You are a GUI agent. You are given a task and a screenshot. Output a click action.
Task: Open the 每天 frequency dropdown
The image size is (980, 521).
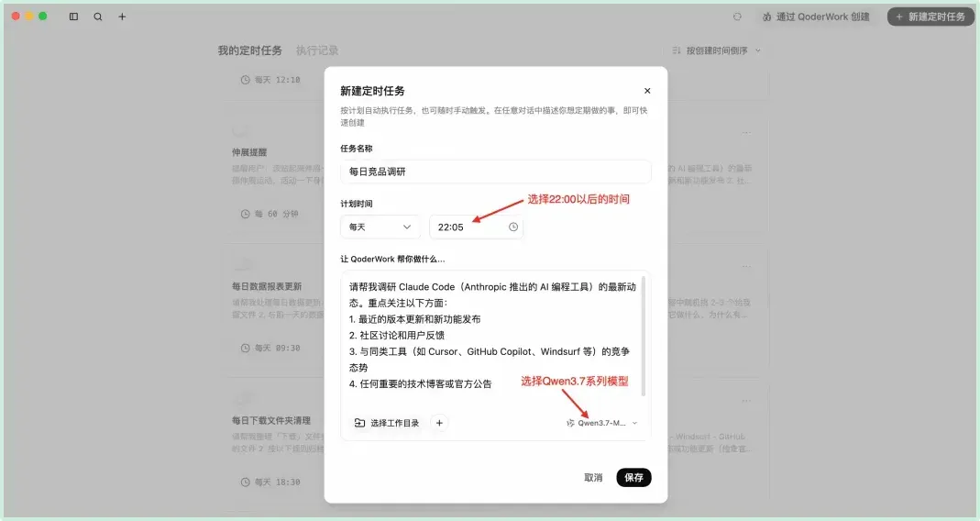[x=380, y=227]
